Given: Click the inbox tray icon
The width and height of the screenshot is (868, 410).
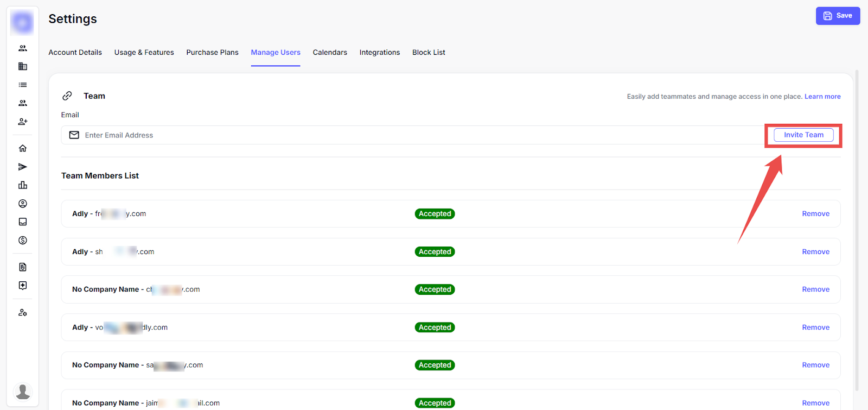Looking at the screenshot, I should click(x=23, y=222).
